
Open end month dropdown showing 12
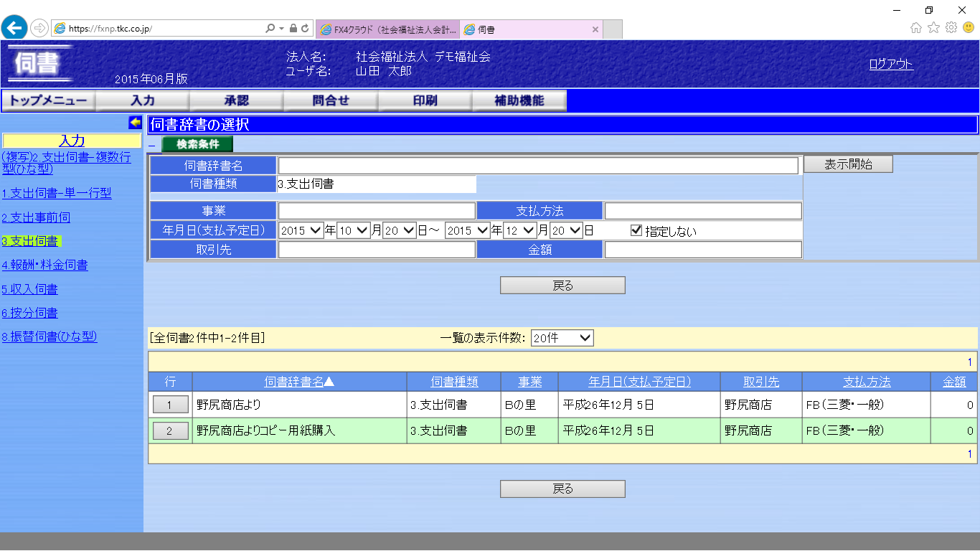pos(520,231)
